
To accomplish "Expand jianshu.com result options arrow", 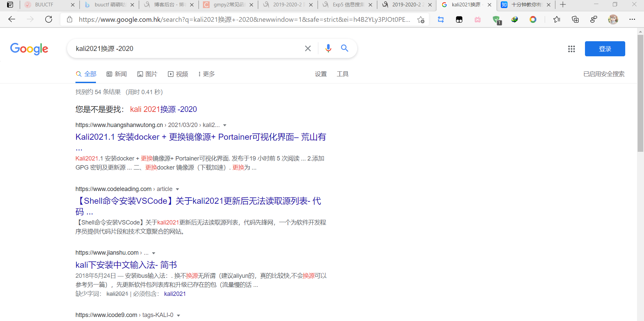I will click(x=154, y=253).
